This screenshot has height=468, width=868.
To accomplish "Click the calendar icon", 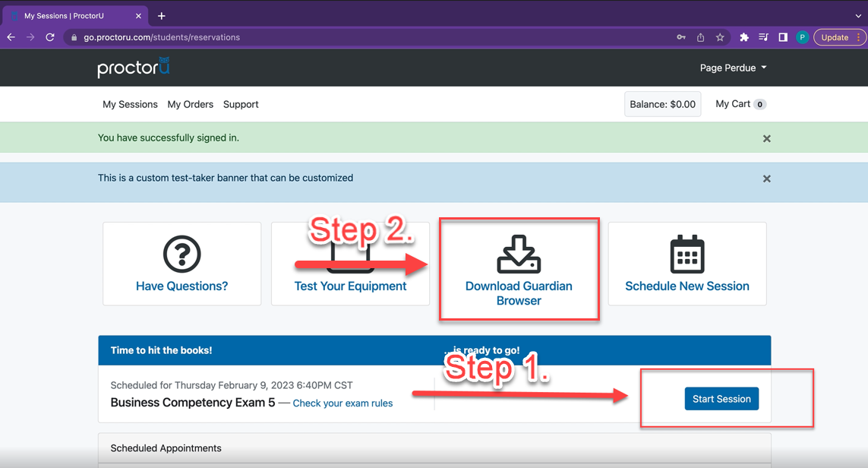I will pos(687,255).
